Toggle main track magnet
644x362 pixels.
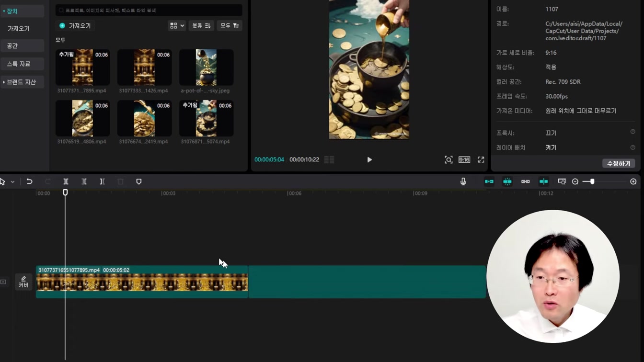click(489, 181)
